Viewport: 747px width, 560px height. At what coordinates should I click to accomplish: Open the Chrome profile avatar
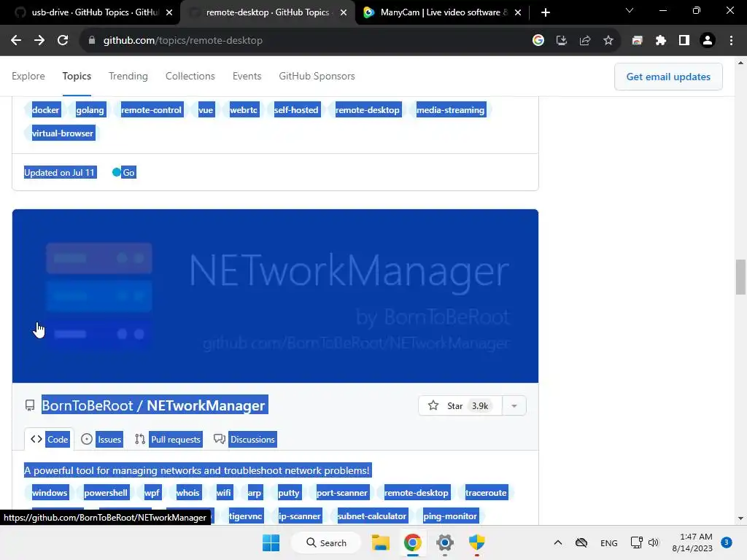coord(708,41)
